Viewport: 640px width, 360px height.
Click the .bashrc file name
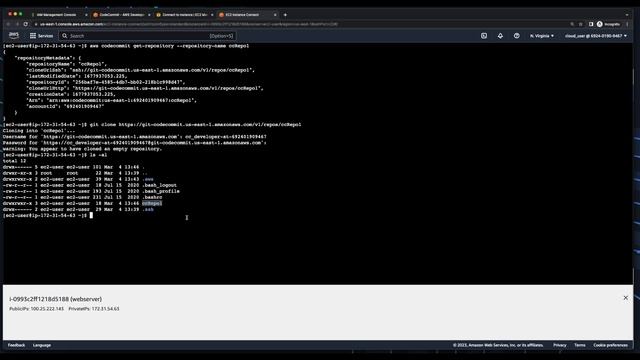click(152, 197)
